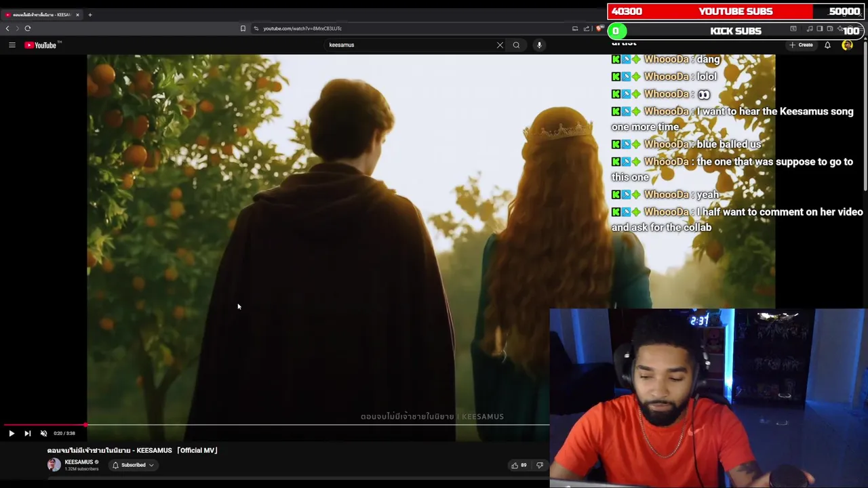The image size is (868, 488).
Task: Toggle browser sidebar panel icon
Action: click(x=820, y=28)
